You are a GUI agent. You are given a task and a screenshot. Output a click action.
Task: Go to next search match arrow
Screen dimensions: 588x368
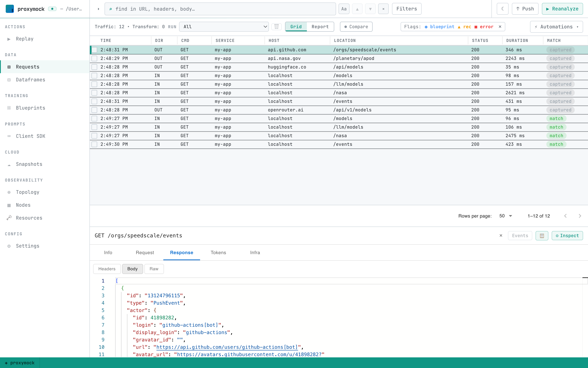tap(370, 9)
